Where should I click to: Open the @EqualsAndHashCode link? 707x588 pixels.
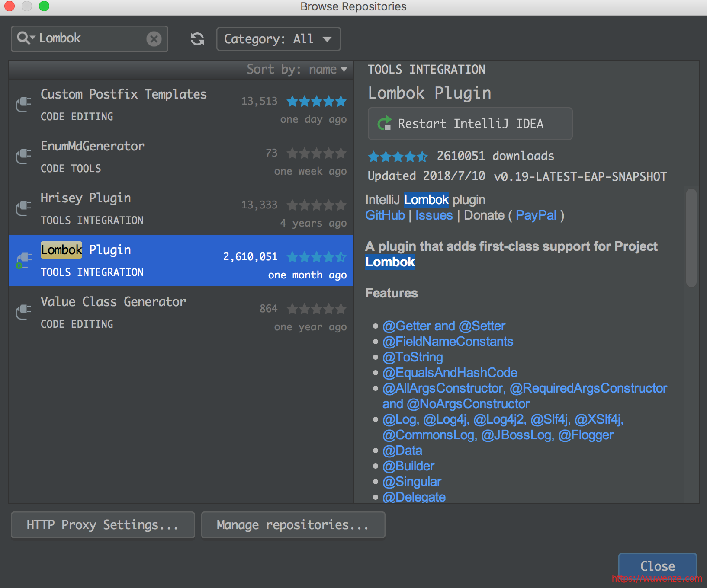click(450, 373)
